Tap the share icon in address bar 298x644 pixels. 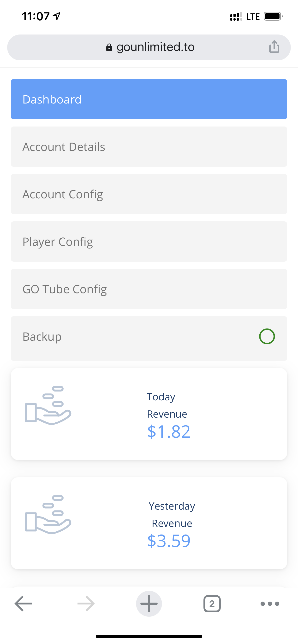[x=274, y=47]
